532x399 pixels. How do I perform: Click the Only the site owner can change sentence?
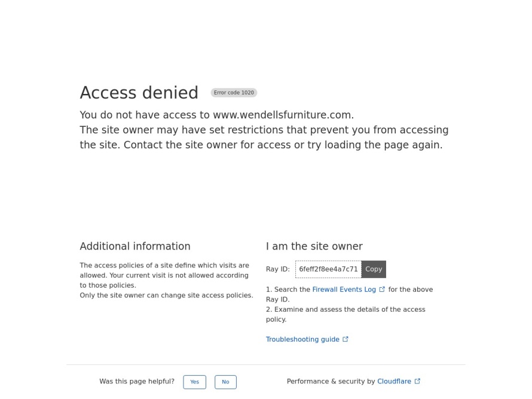point(167,296)
